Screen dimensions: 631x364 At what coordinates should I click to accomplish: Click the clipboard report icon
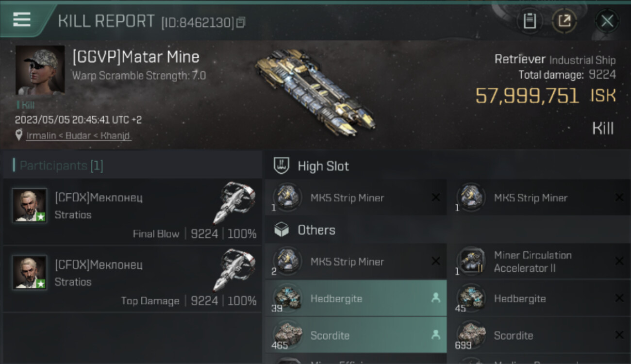(x=530, y=21)
